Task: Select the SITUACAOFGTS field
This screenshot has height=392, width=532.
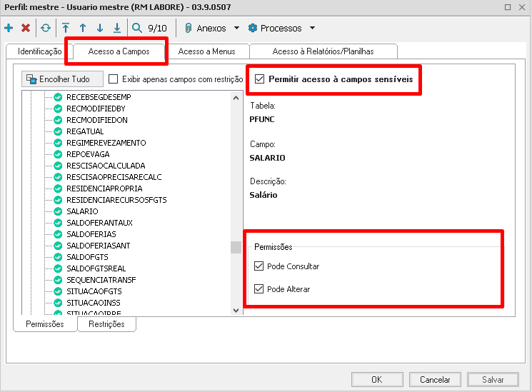Action: pyautogui.click(x=94, y=291)
